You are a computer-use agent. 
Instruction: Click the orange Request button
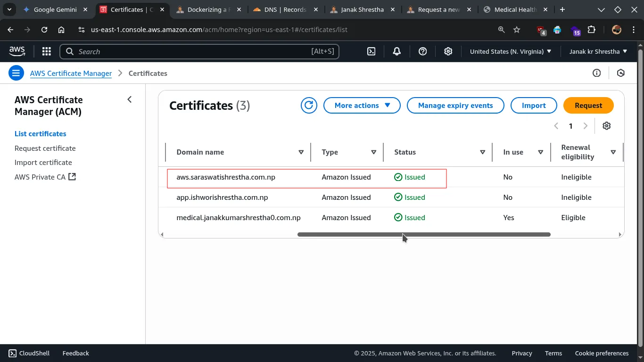click(x=588, y=106)
